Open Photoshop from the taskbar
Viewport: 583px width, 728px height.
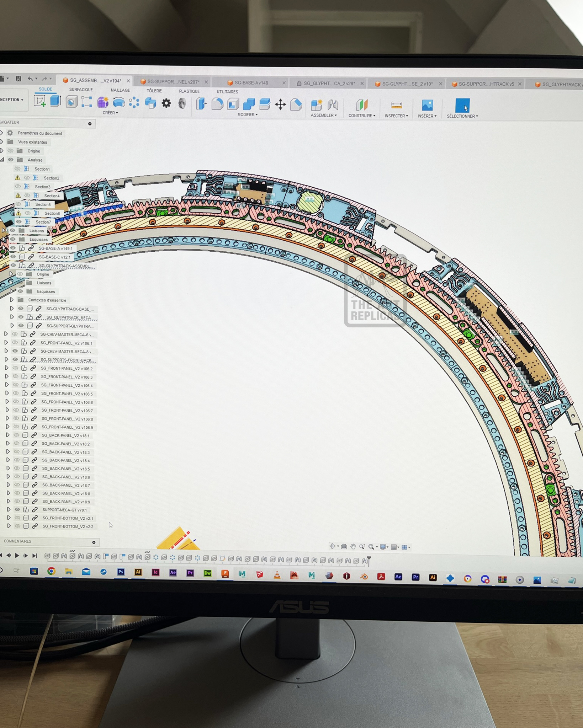121,572
